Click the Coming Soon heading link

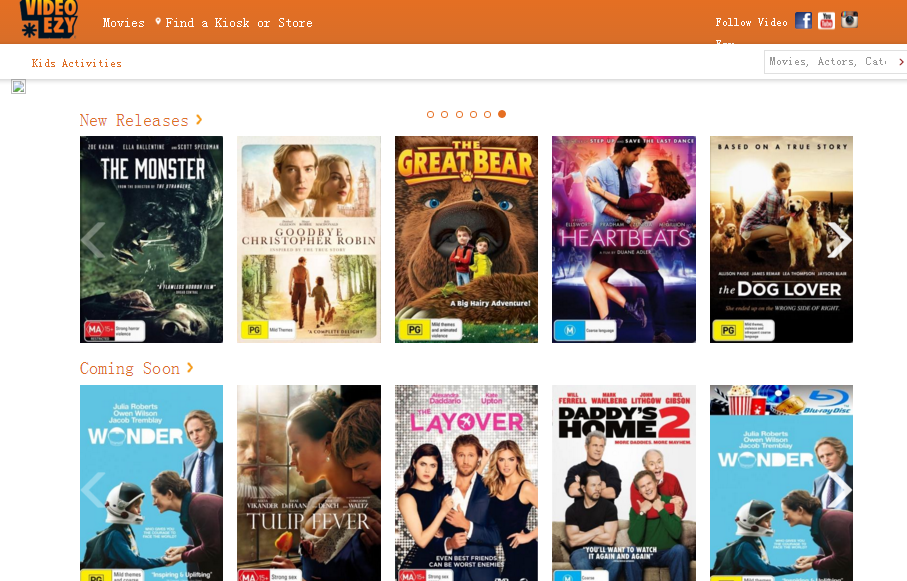130,369
